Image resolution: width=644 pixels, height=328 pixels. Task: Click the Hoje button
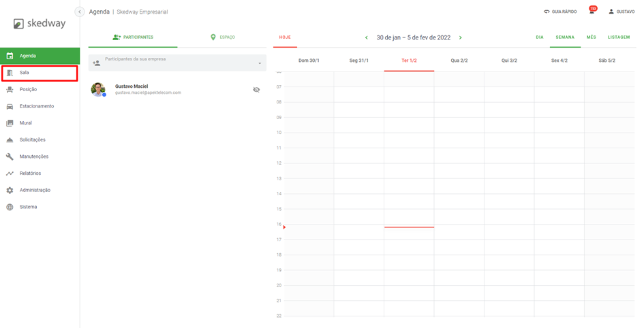(x=285, y=37)
